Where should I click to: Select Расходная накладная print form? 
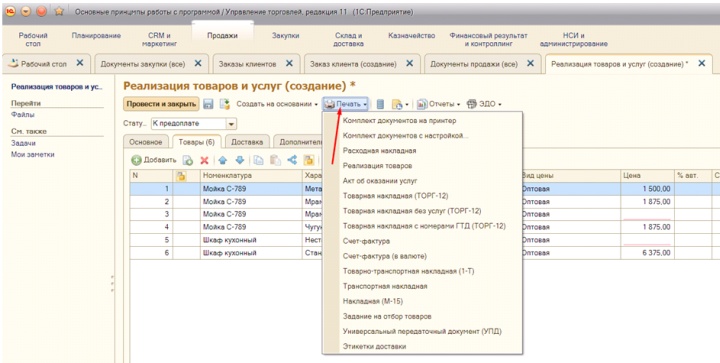(379, 151)
